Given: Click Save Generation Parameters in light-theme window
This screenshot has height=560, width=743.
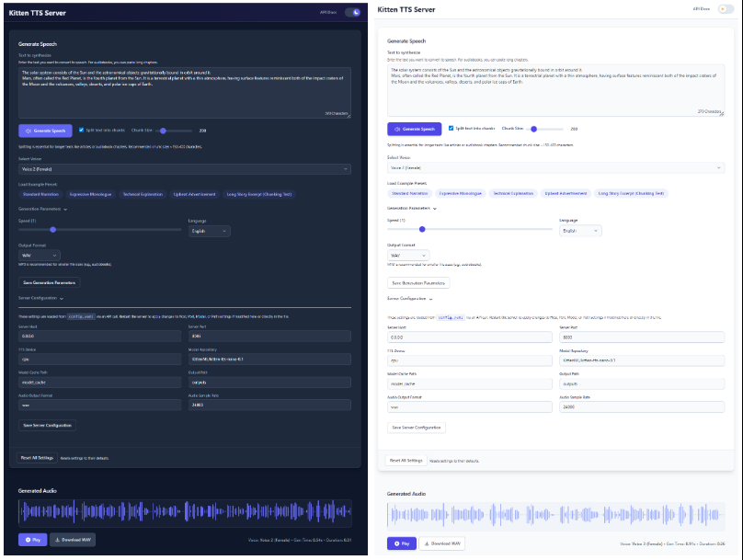Looking at the screenshot, I should coord(418,283).
